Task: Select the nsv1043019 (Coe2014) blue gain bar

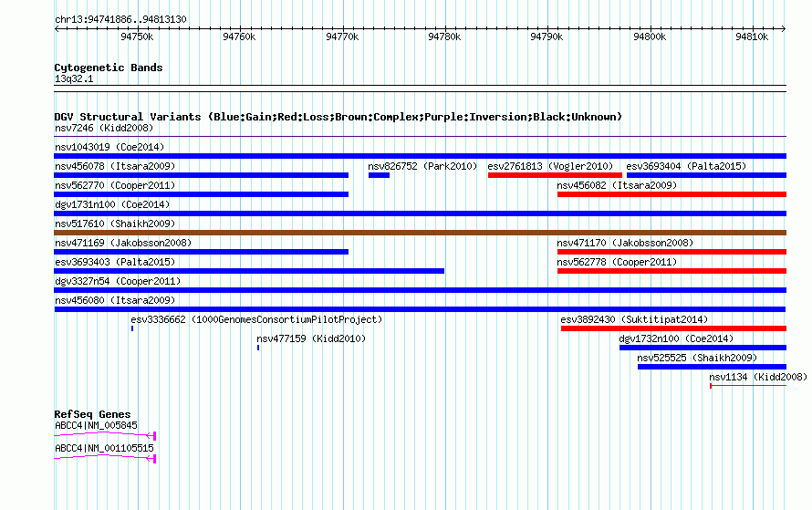Action: tap(420, 156)
